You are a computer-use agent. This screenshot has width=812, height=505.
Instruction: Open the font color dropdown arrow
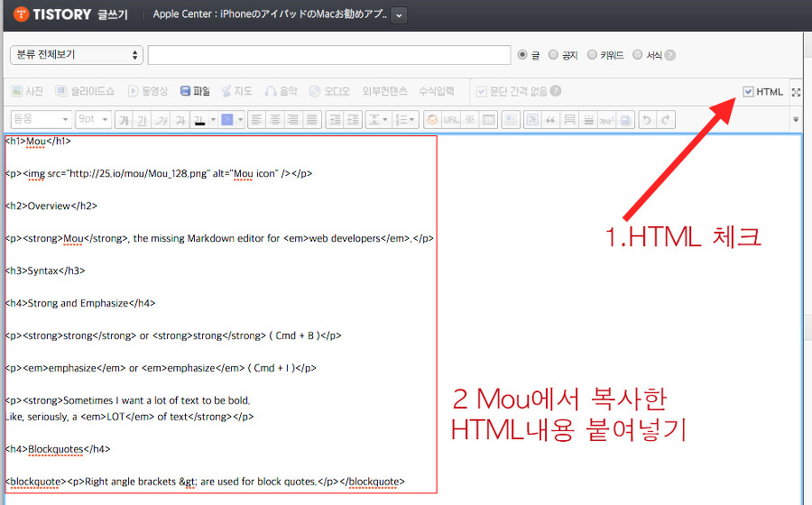click(213, 120)
